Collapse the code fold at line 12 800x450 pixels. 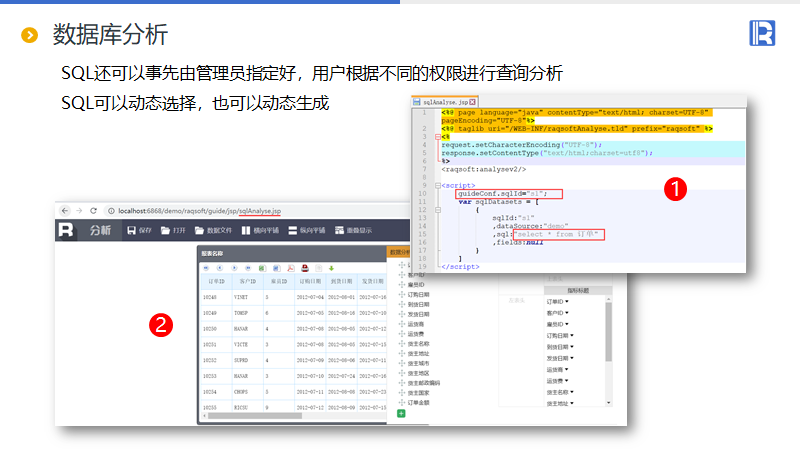438,210
